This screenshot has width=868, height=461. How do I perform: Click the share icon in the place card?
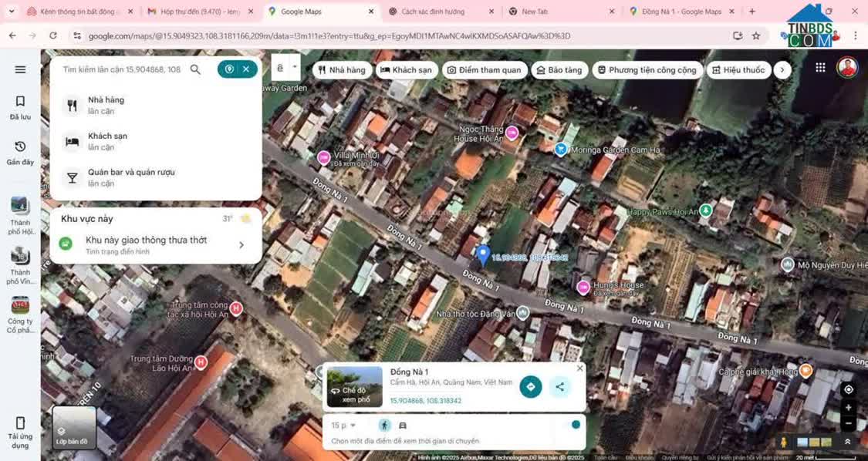tap(560, 386)
